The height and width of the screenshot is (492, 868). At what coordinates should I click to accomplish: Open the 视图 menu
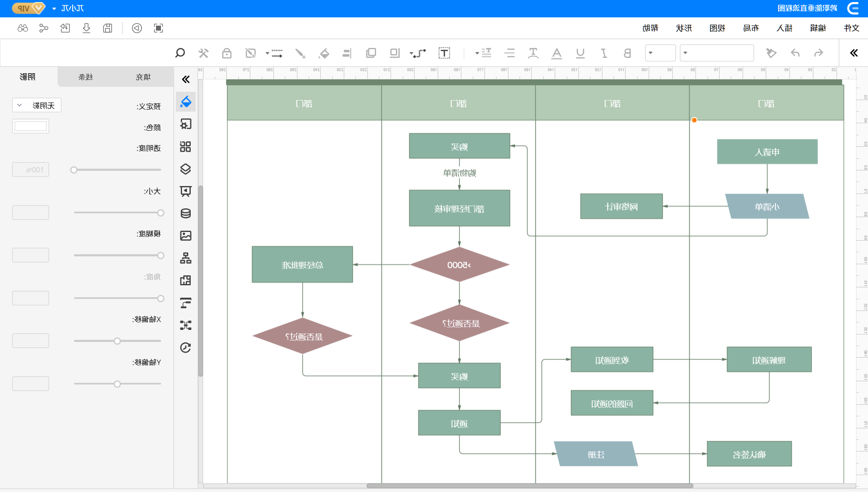coord(717,28)
